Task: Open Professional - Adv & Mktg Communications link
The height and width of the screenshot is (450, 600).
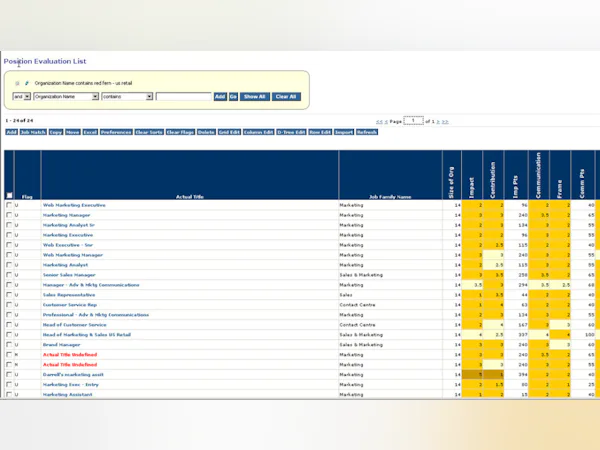Action: (x=96, y=315)
